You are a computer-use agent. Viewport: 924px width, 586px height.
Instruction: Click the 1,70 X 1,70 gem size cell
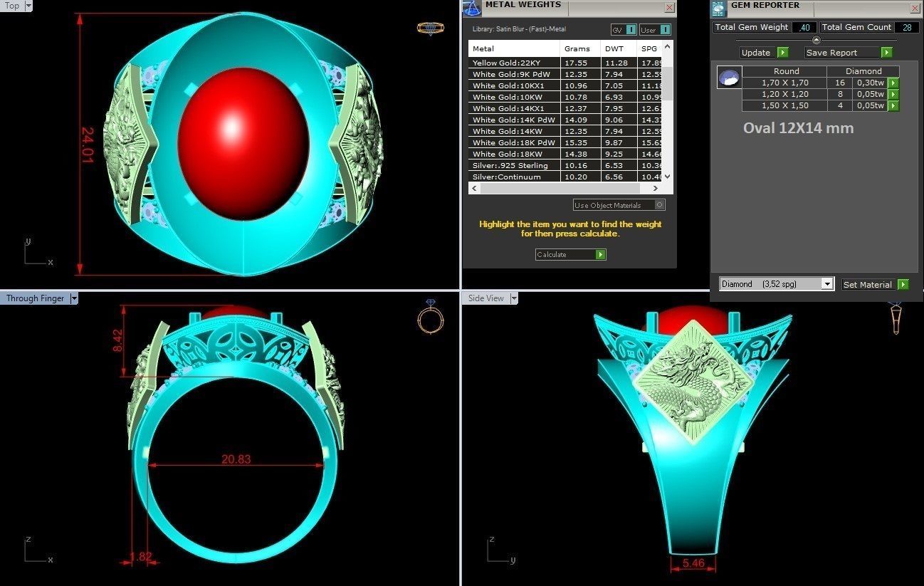[785, 83]
